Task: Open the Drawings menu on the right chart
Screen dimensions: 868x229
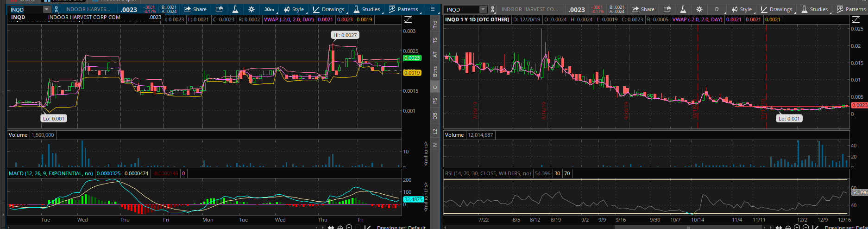Action: [x=776, y=9]
